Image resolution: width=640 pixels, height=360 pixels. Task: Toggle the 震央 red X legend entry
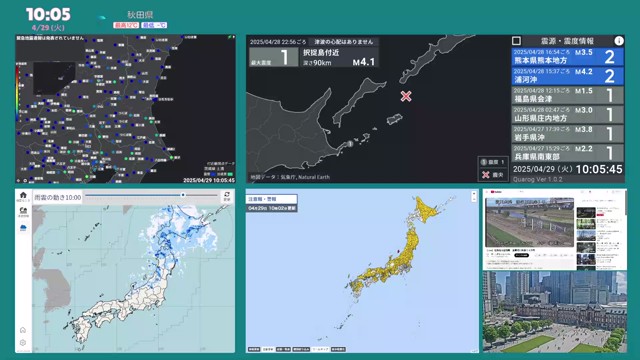click(x=493, y=175)
